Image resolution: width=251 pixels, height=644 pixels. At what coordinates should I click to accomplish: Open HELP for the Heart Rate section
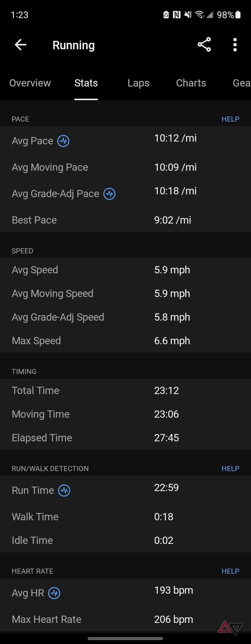coord(230,571)
